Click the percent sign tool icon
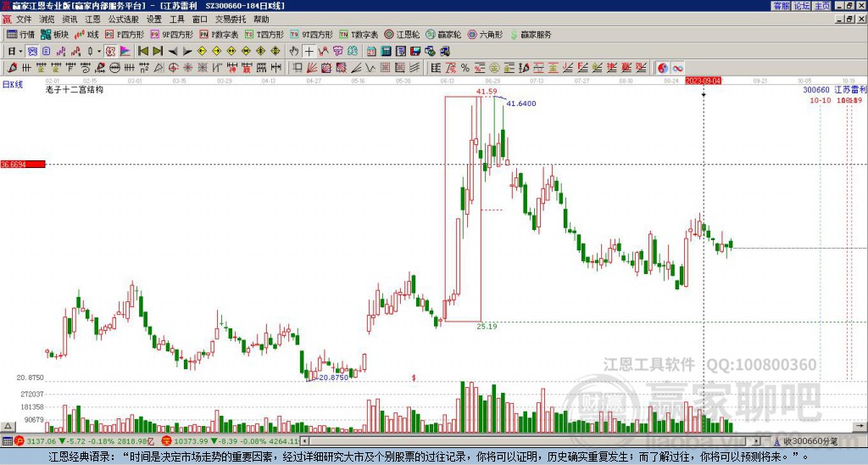868x465 pixels. tap(465, 68)
